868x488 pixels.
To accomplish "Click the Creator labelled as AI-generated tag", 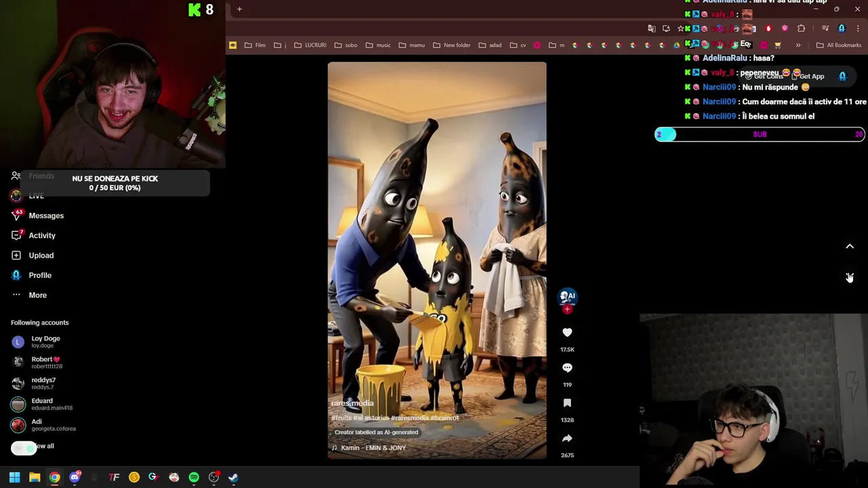I will (x=376, y=432).
